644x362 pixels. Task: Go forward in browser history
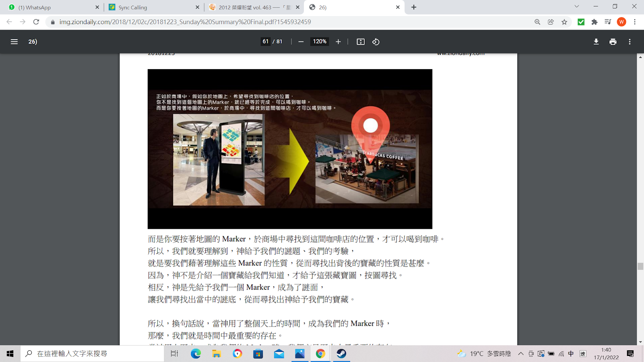click(x=23, y=22)
